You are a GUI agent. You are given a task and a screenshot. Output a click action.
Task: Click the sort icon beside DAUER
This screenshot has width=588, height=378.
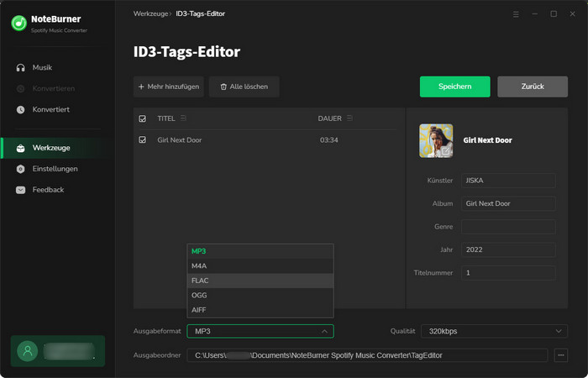(349, 118)
